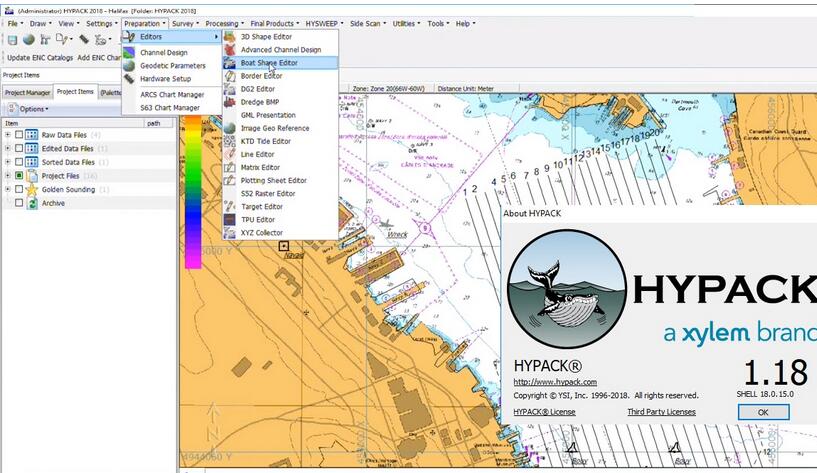This screenshot has width=817, height=473.
Task: Open the Third Party Licenses link
Action: tap(661, 412)
